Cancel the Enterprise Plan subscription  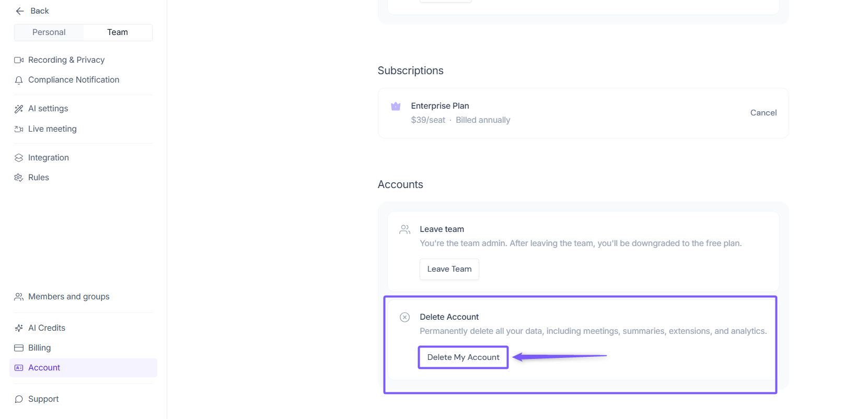763,113
